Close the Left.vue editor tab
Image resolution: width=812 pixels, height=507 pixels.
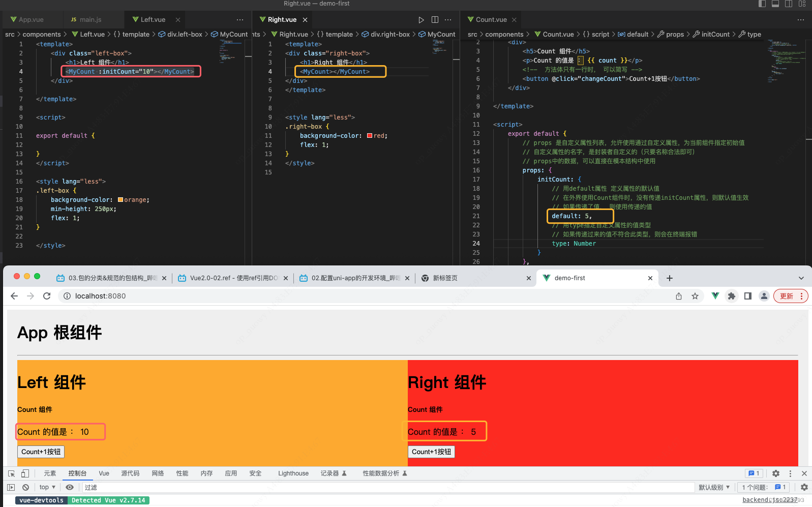(x=178, y=20)
